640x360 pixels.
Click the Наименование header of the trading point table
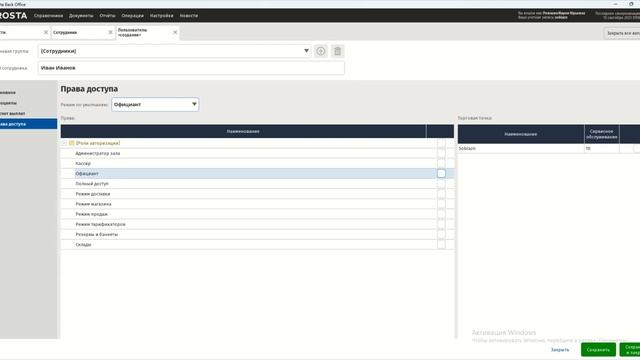click(x=521, y=134)
